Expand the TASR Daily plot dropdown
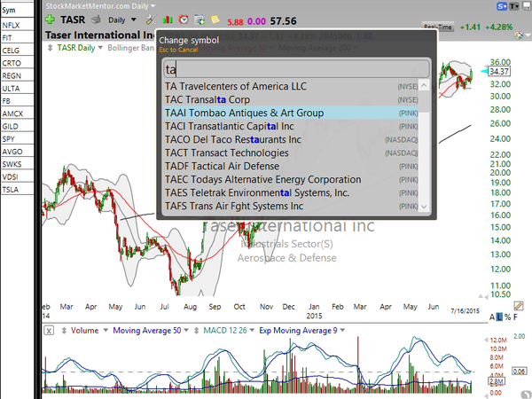Screen dimensions: 532x399 click(x=100, y=48)
